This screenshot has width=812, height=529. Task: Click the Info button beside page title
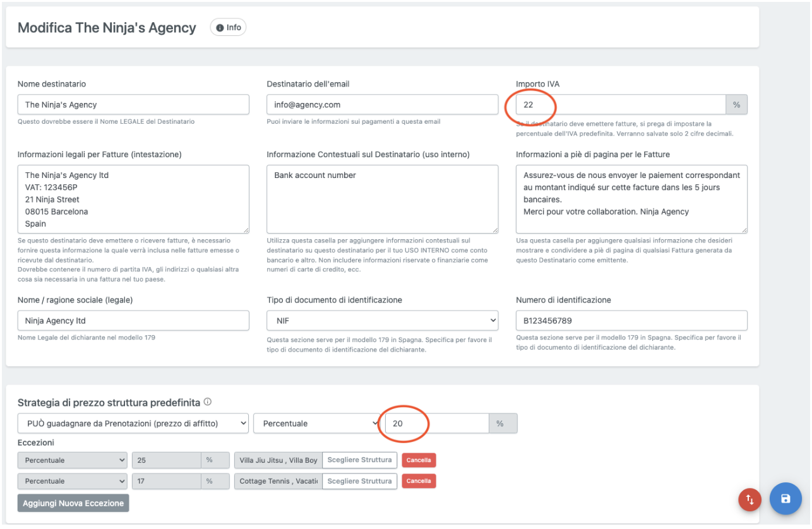pos(228,28)
